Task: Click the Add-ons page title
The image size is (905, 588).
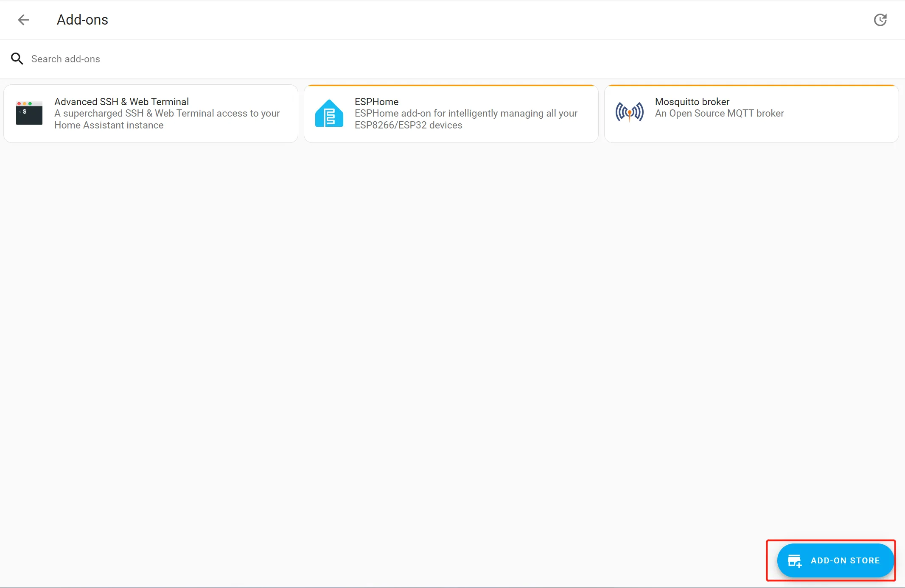Action: click(82, 20)
